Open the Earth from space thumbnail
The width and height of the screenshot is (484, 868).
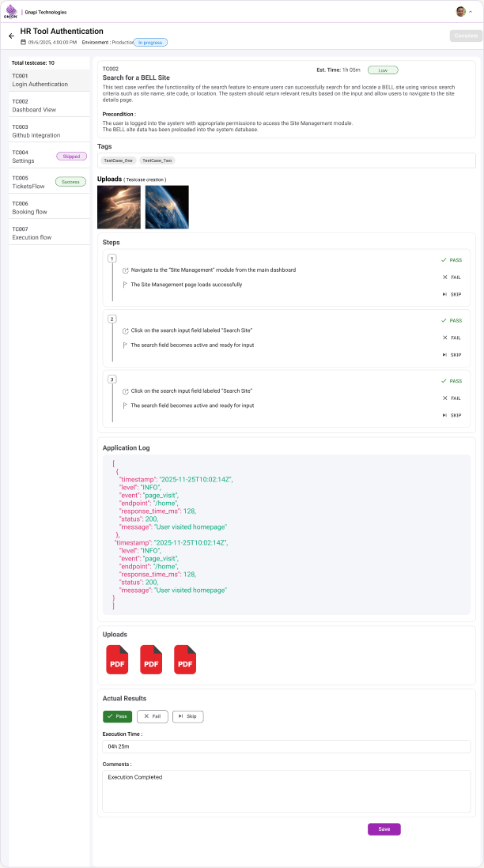point(167,207)
